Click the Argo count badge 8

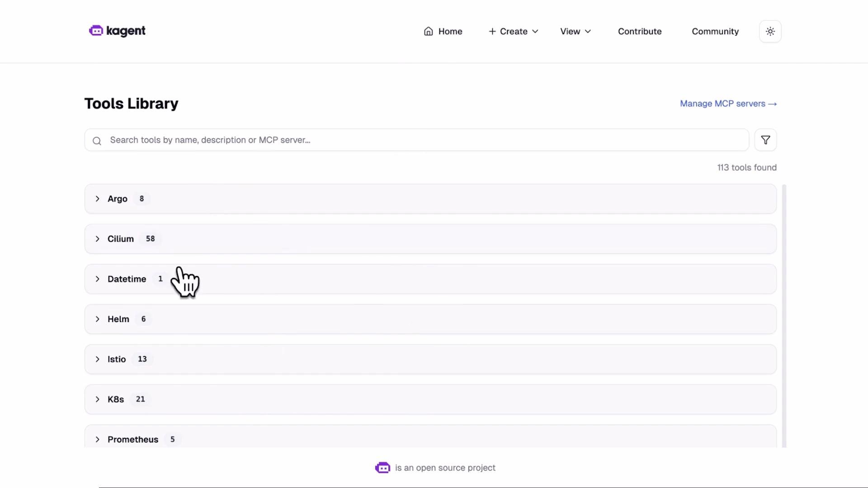[x=142, y=199]
